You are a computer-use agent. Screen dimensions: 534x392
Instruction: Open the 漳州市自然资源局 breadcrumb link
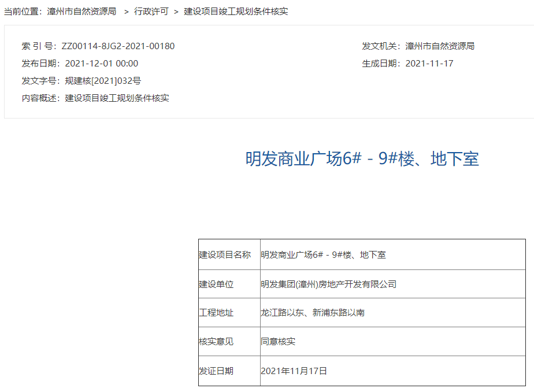(81, 12)
